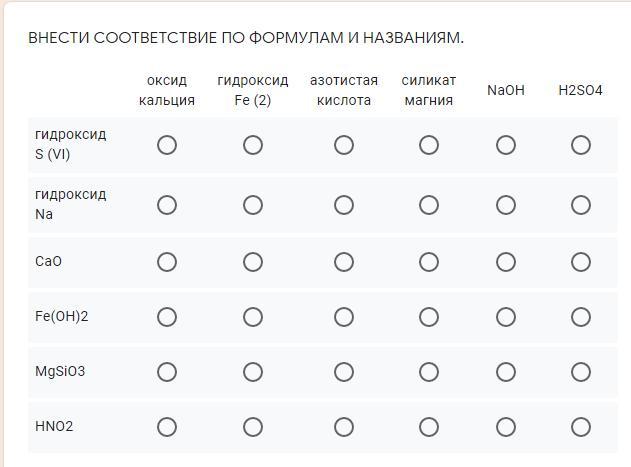Select H2SO4 for the HNO2 row

click(581, 427)
